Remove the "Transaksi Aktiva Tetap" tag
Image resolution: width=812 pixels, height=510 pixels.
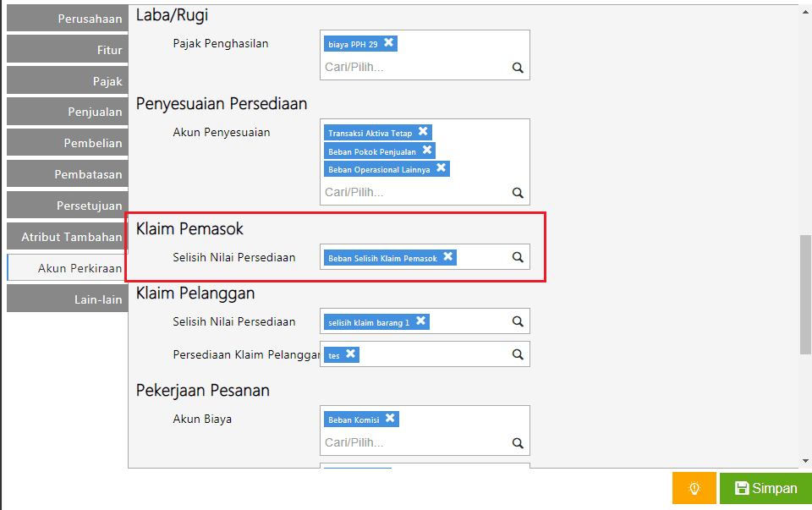tap(425, 132)
